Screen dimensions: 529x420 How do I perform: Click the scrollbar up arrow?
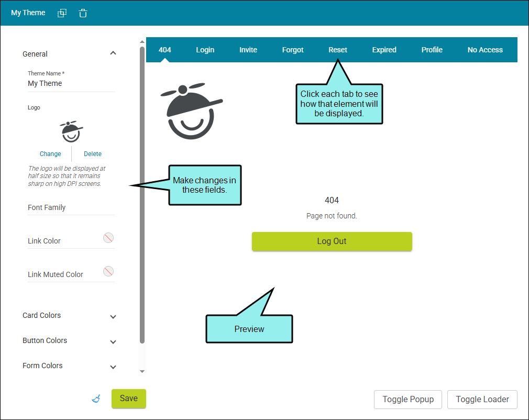tap(142, 42)
